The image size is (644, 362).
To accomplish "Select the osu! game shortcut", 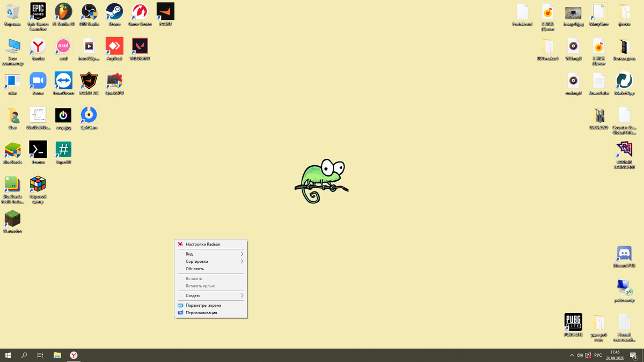I will tap(63, 49).
